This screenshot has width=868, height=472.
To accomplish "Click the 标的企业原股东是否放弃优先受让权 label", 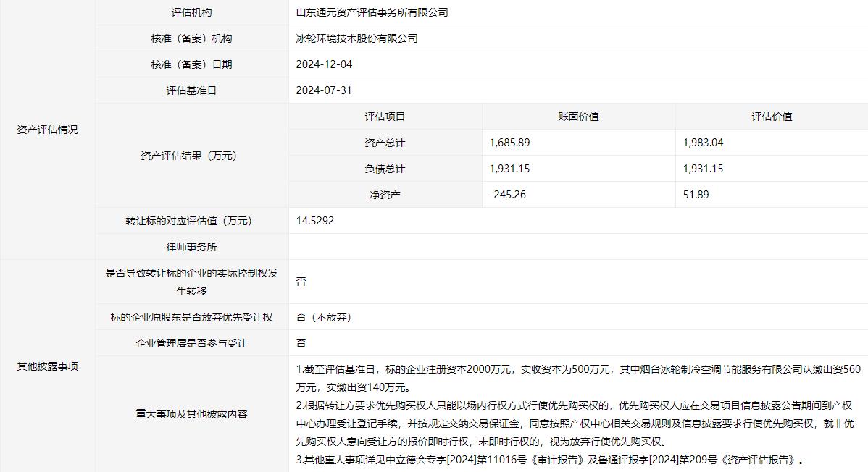I will coord(191,317).
